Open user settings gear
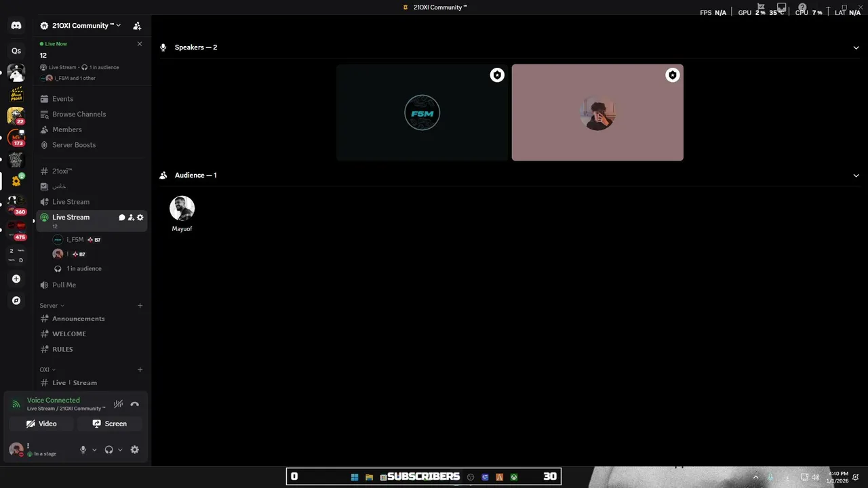The height and width of the screenshot is (488, 868). (134, 449)
